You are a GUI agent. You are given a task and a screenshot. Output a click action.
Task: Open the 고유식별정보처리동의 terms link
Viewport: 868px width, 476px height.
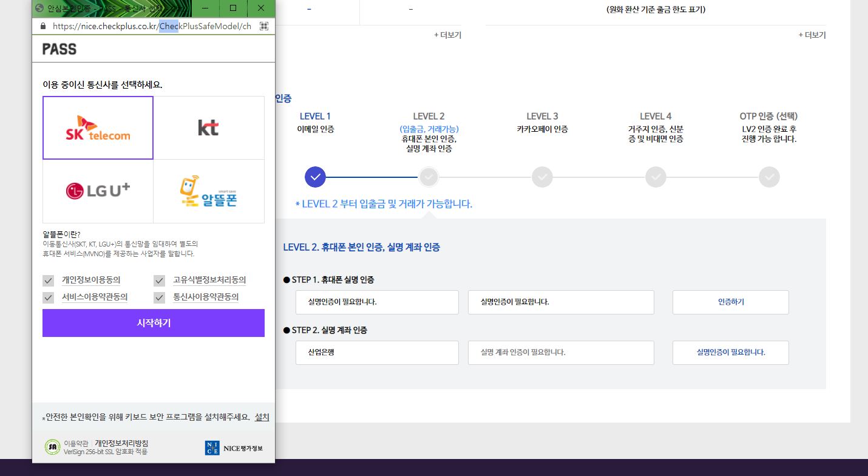[209, 280]
